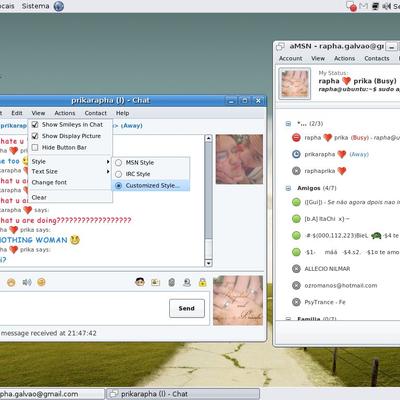Click the picture card icon in chat toolbar
This screenshot has height=400, width=400.
point(156,283)
